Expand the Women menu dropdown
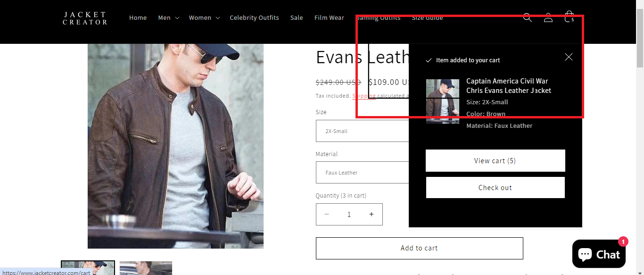The height and width of the screenshot is (275, 644). [204, 18]
